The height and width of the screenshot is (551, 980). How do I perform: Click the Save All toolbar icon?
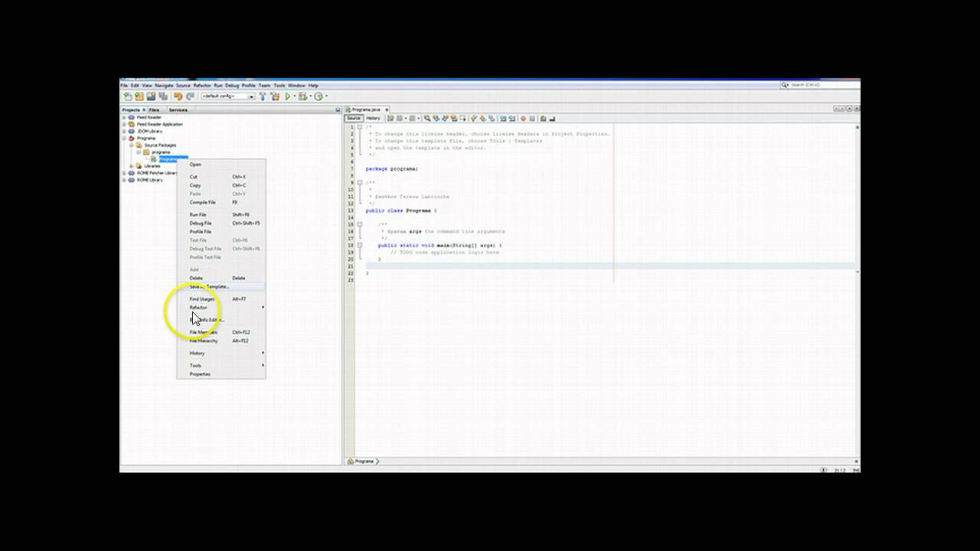coord(163,96)
